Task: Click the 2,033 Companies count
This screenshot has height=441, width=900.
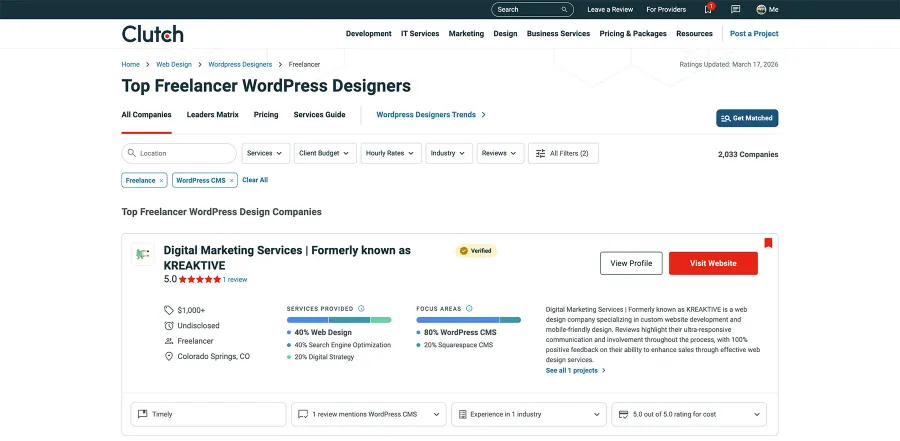Action: (748, 154)
